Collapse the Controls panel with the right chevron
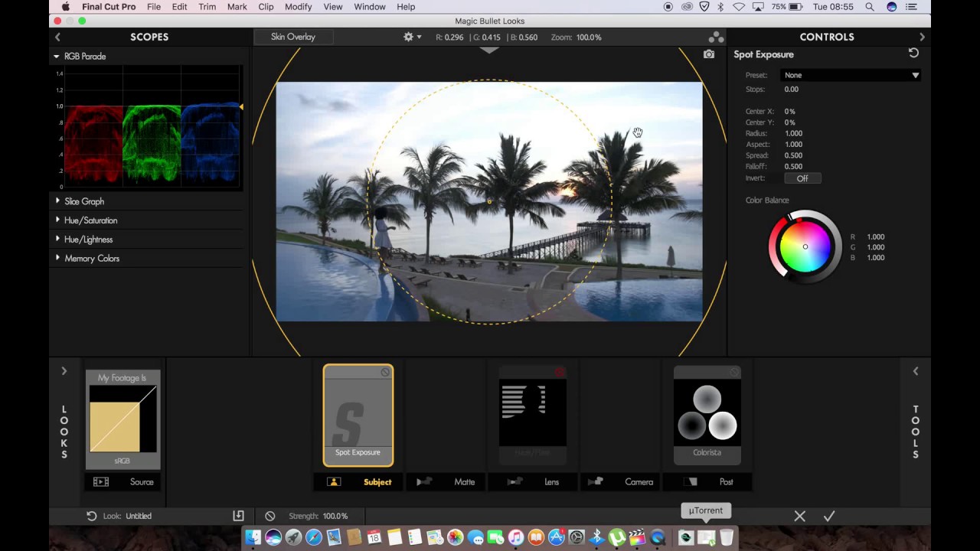 pos(922,37)
